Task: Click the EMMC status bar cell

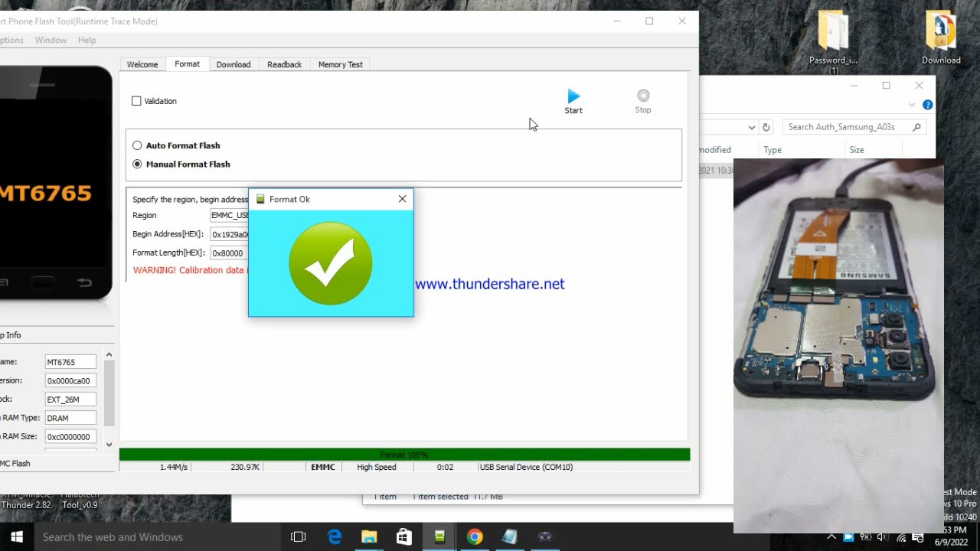Action: 323,467
